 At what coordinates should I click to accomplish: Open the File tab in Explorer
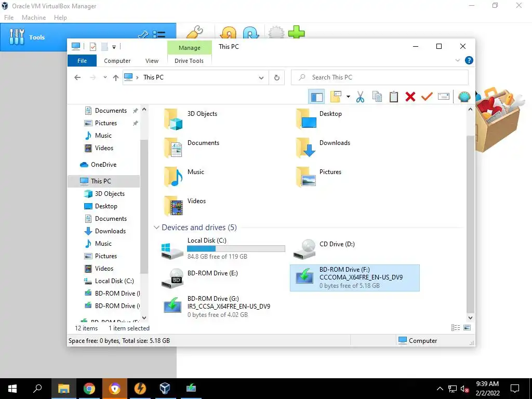[82, 61]
